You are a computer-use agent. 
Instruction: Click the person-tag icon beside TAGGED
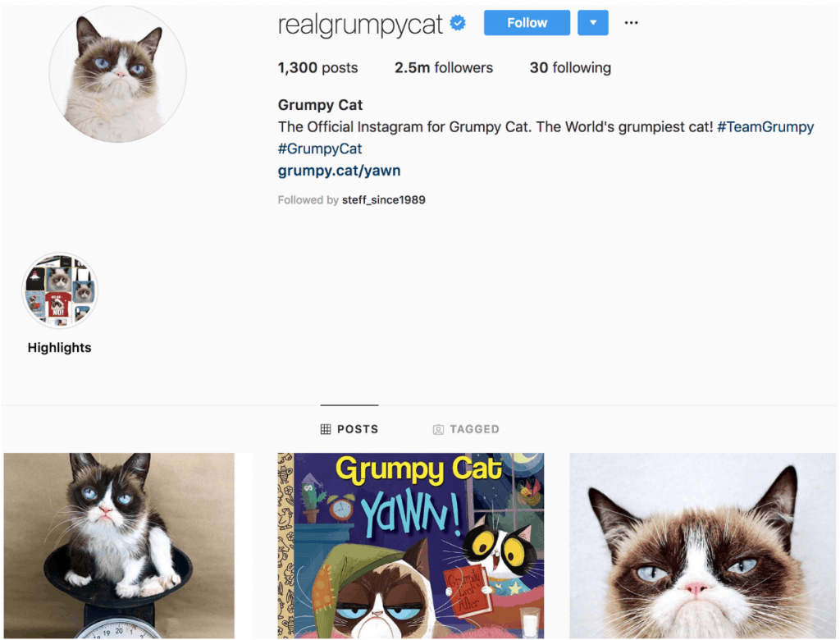pyautogui.click(x=438, y=429)
